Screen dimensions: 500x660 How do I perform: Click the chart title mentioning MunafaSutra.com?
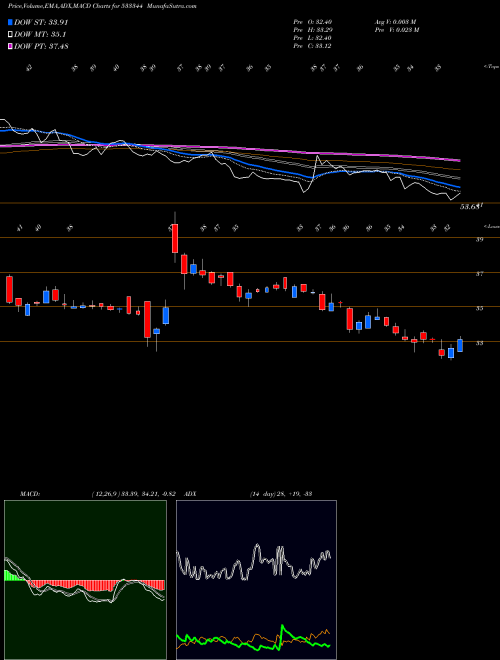pos(102,6)
